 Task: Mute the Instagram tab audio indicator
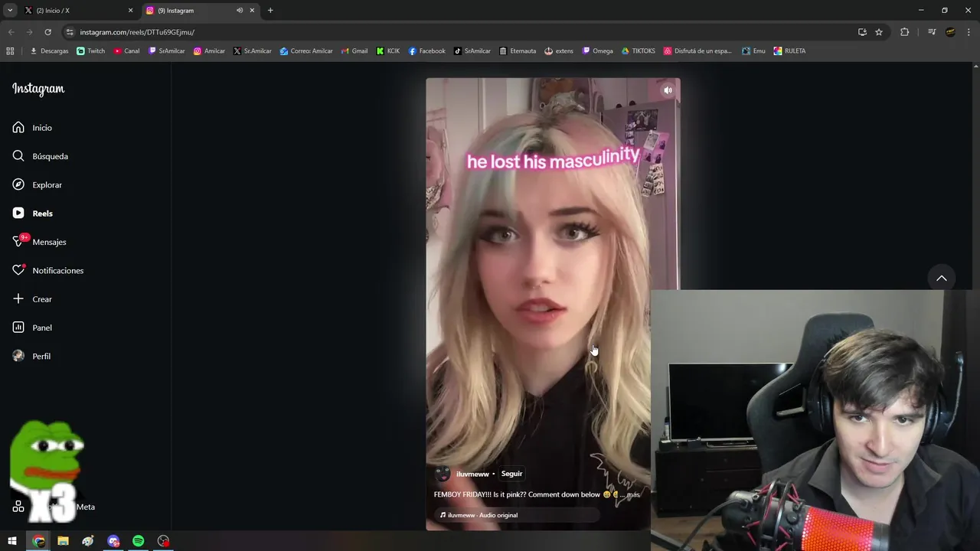coord(240,11)
